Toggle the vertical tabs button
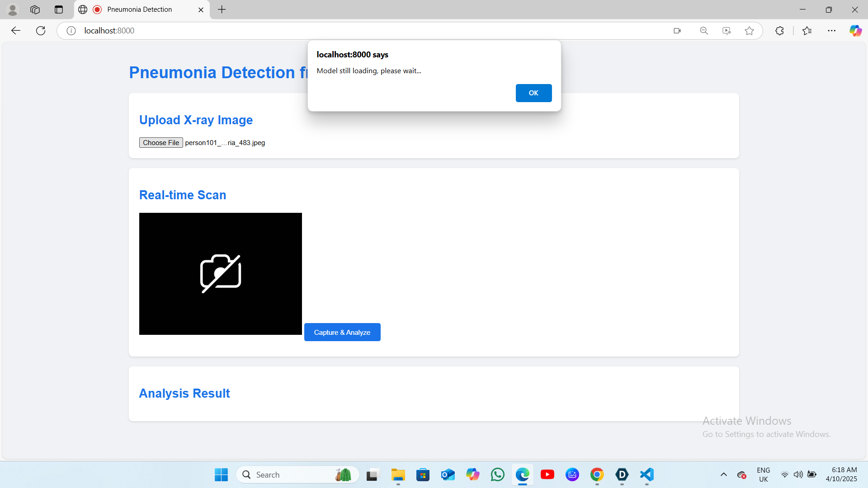The width and height of the screenshot is (868, 488). [x=59, y=9]
